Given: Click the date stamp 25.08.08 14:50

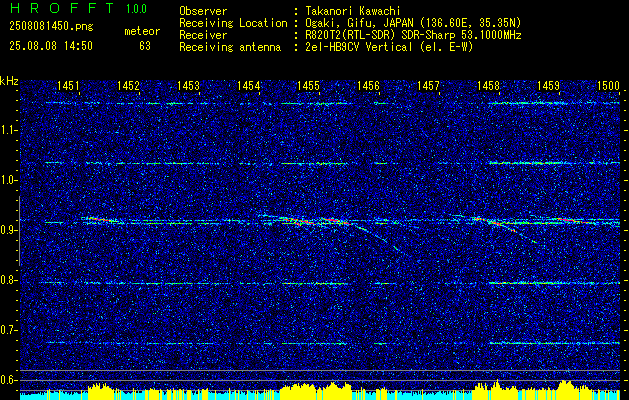Looking at the screenshot, I should point(51,46).
